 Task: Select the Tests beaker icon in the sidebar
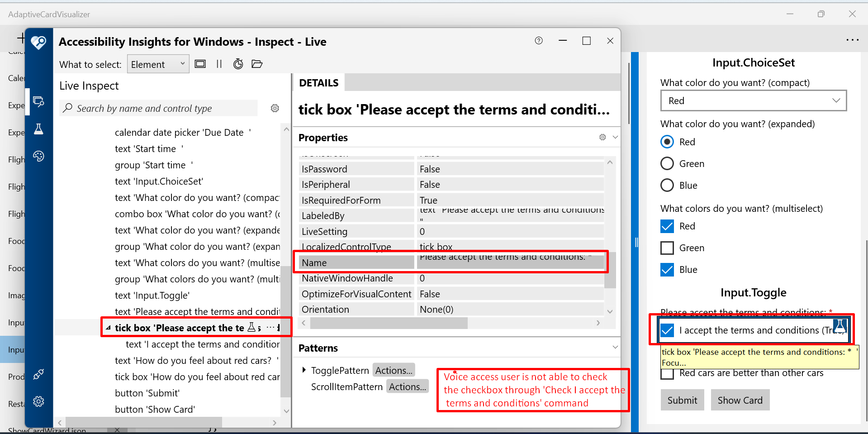pos(38,129)
